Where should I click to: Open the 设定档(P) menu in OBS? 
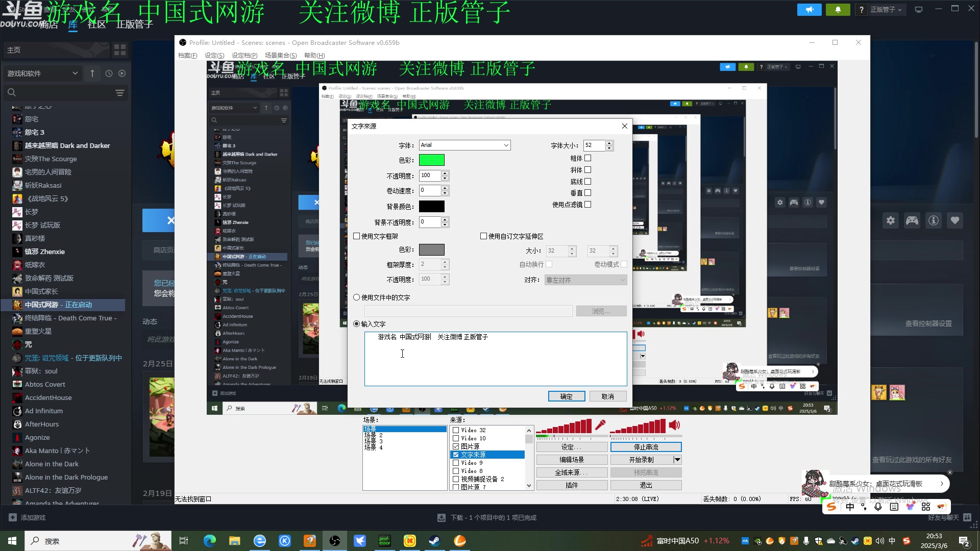tap(244, 55)
